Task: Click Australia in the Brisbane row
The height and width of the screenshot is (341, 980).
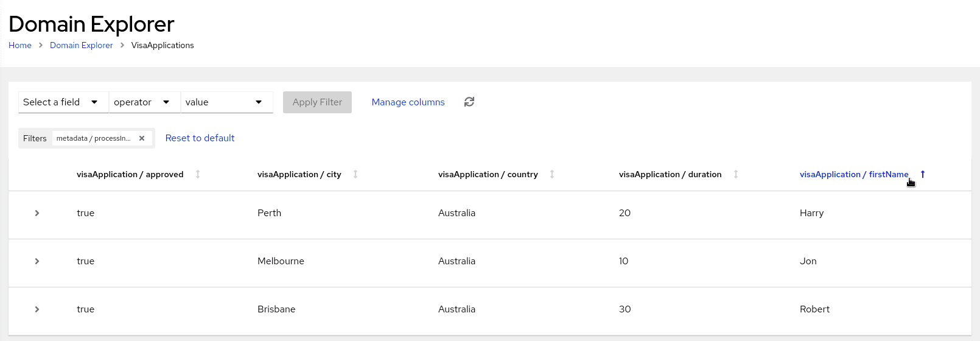Action: click(457, 309)
